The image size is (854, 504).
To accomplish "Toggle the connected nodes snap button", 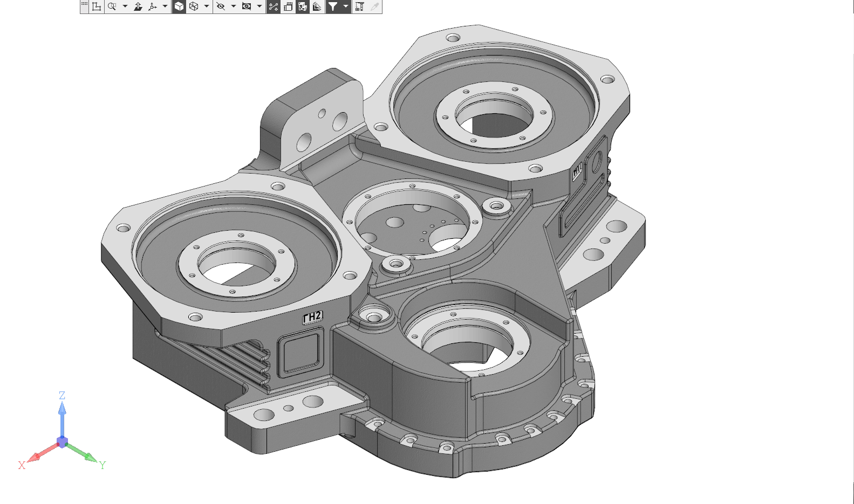I will (274, 6).
